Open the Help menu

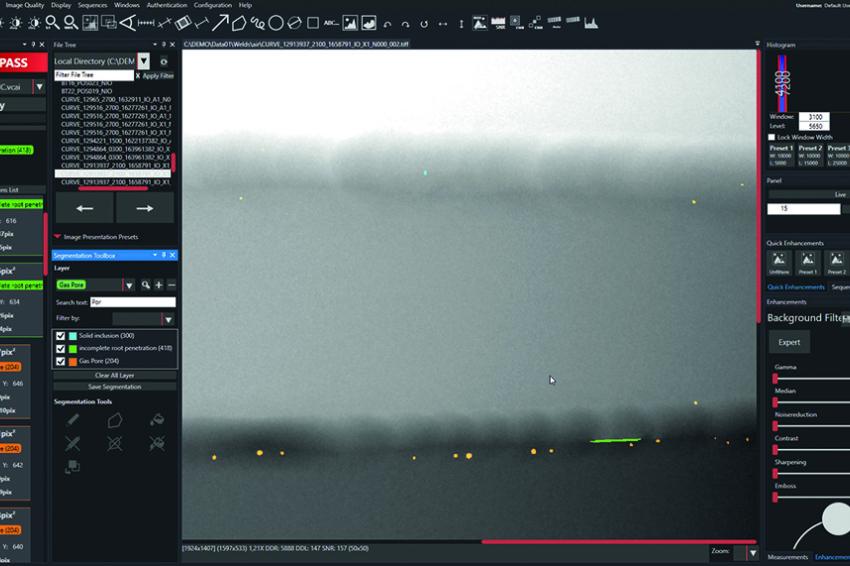(x=246, y=5)
